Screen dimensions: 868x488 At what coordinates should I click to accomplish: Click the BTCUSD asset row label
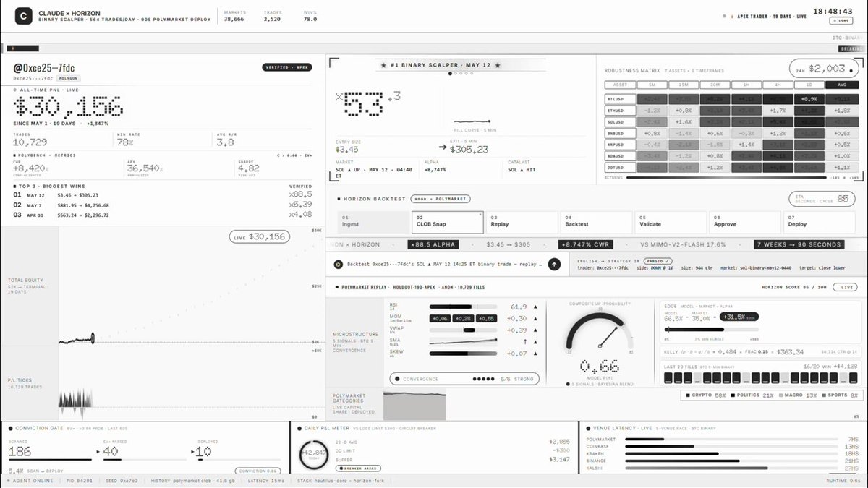click(620, 99)
